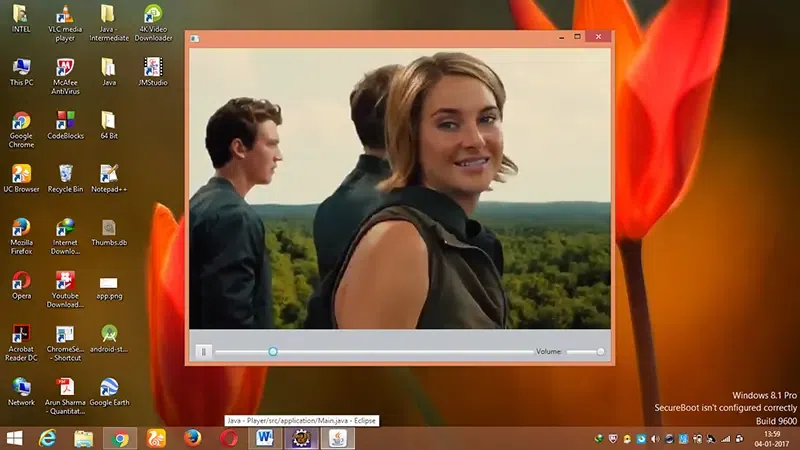Open the system volume tray icon
Viewport: 800px width, 450px height.
tap(655, 439)
